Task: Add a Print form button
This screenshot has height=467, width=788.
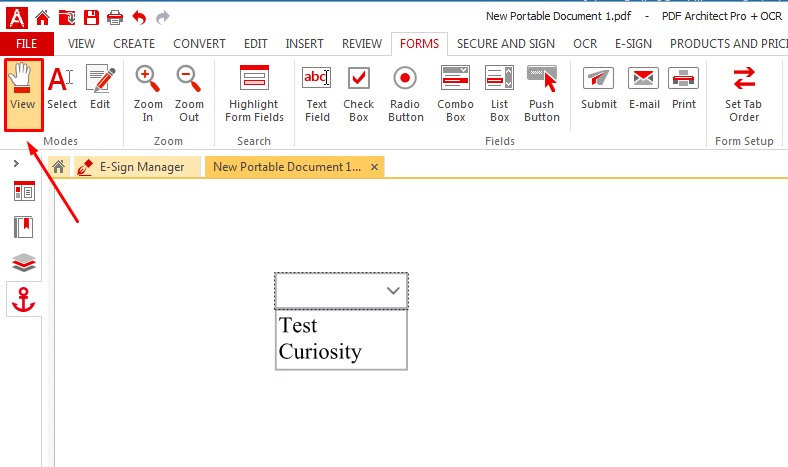Action: point(684,87)
